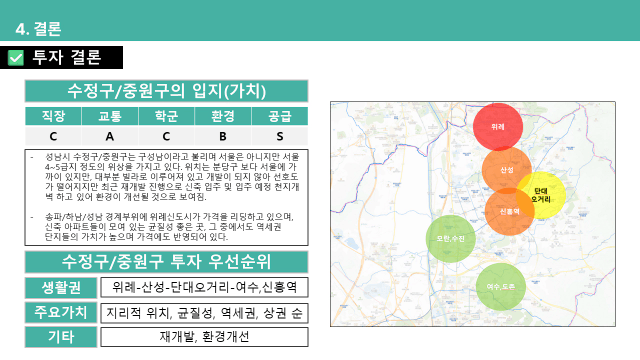This screenshot has height=360, width=640.
Task: Select the 생활권 label box
Action: (61, 288)
